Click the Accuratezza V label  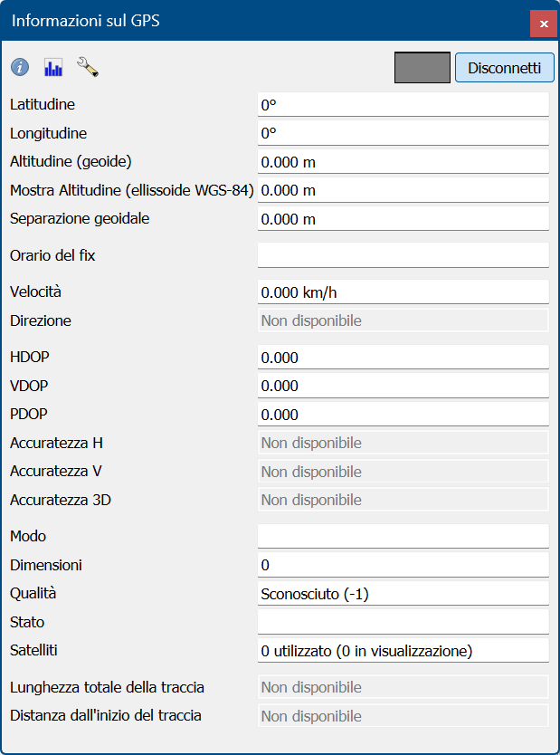[56, 471]
